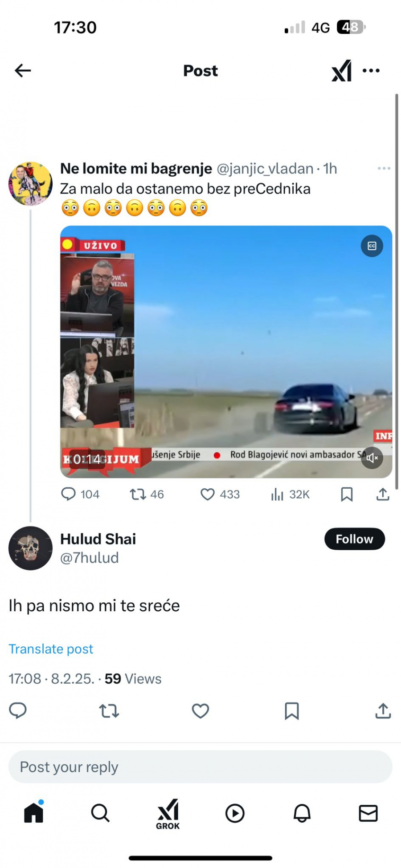This screenshot has width=401, height=868.
Task: Like Hulud Shai's reply
Action: 200,711
